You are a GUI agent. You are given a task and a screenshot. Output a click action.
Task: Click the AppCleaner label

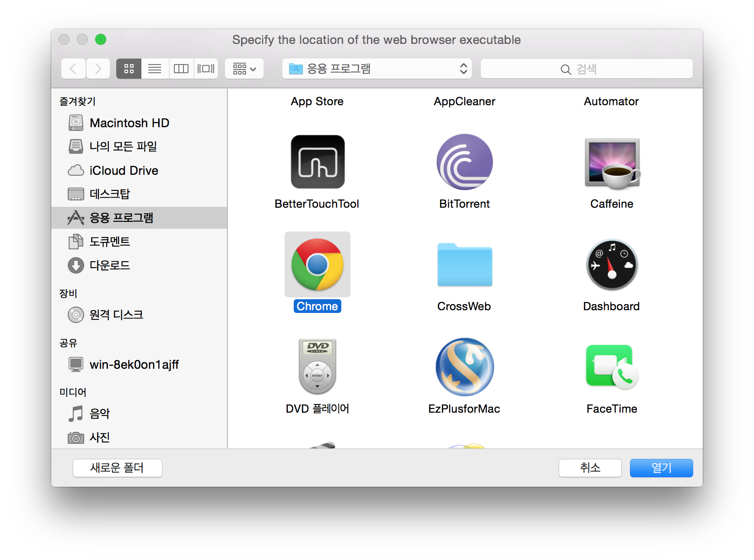[x=464, y=102]
